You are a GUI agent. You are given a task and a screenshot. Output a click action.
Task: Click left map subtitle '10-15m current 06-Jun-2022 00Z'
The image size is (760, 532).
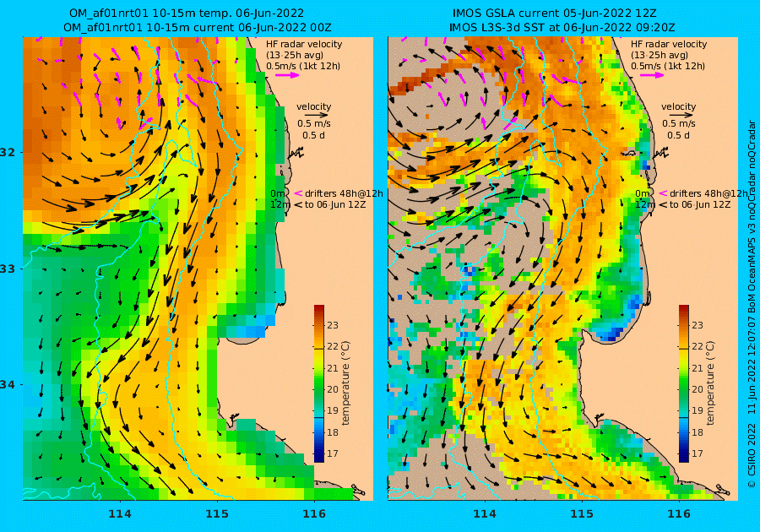[225, 28]
